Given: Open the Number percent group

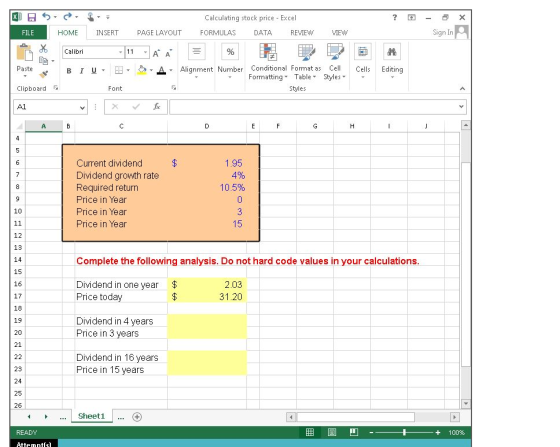Looking at the screenshot, I should coord(230,61).
